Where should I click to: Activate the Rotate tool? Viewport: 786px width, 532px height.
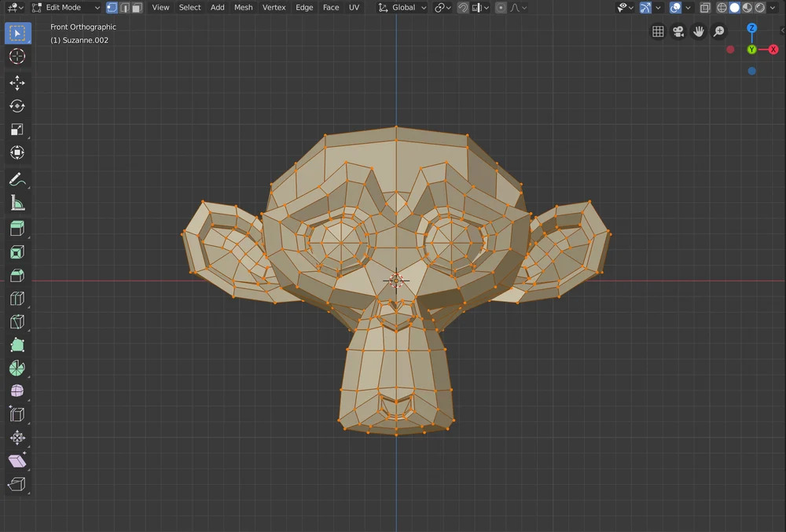click(x=17, y=106)
